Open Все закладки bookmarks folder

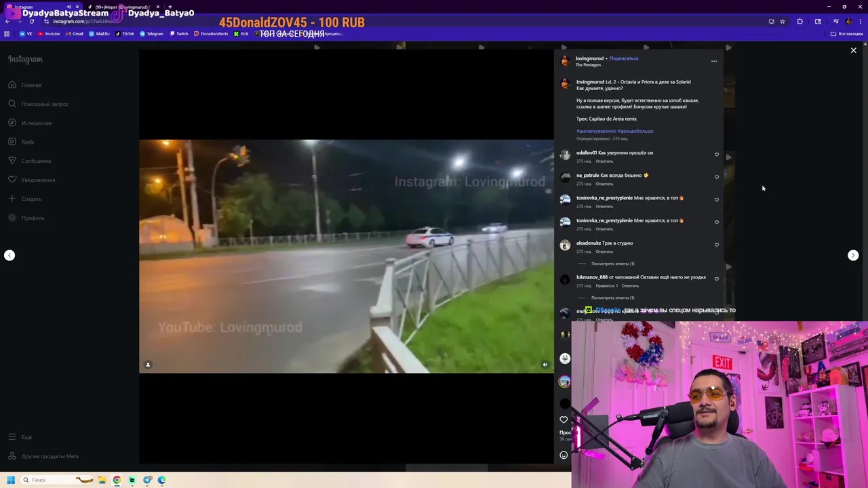coord(847,33)
